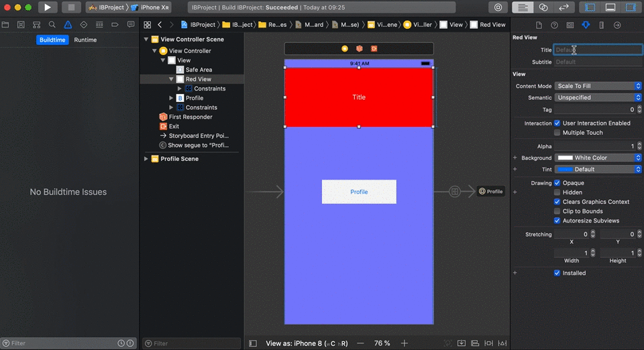Open the Semantic dropdown
The height and width of the screenshot is (350, 644).
(598, 97)
